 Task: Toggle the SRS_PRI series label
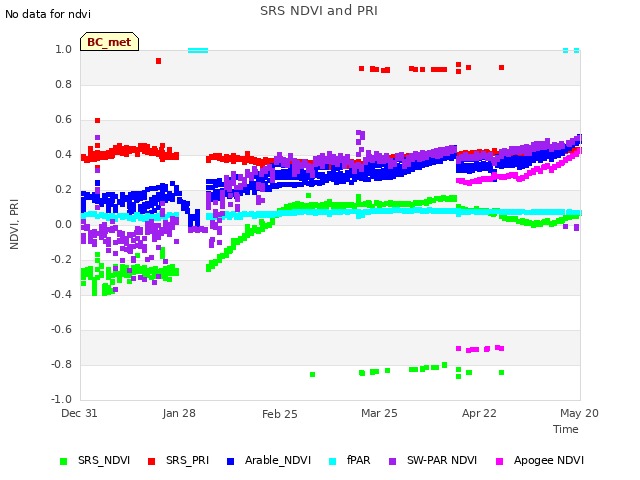coord(187,460)
